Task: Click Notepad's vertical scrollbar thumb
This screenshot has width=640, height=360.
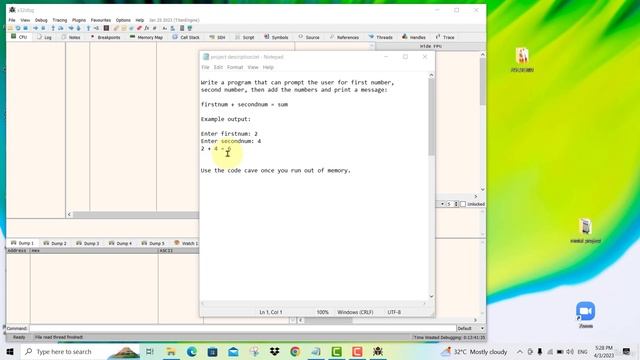Action: pyautogui.click(x=431, y=117)
